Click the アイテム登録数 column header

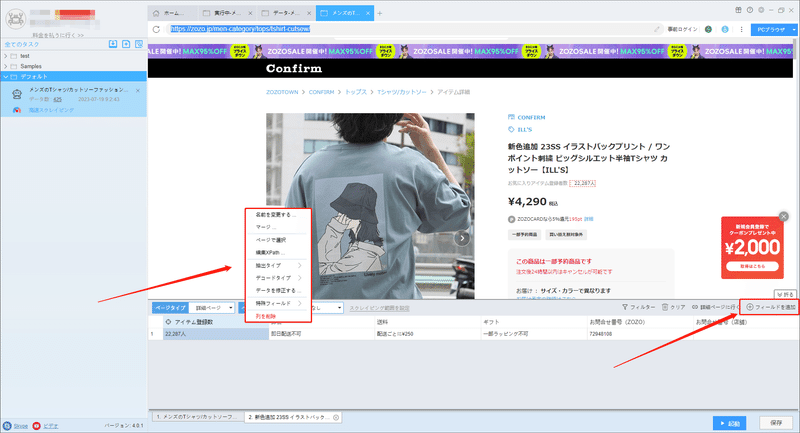(x=216, y=322)
